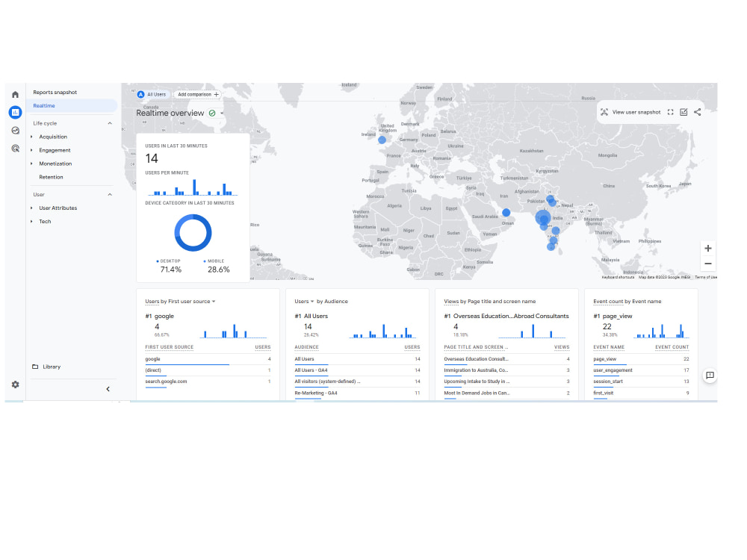Click 'Views by Page title and screen name' heading
The image size is (747, 560).
490,302
